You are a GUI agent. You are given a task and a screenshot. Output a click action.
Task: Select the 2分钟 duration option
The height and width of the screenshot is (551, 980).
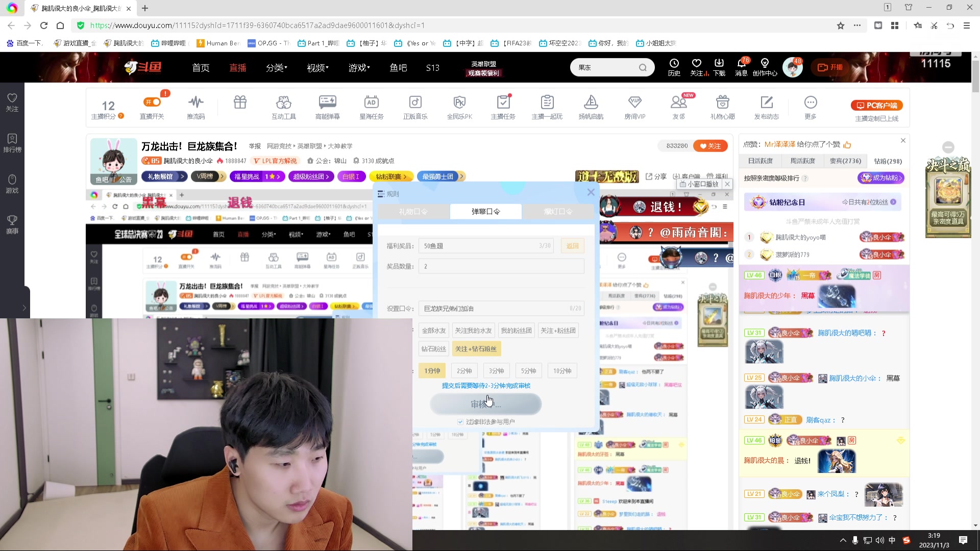click(464, 371)
